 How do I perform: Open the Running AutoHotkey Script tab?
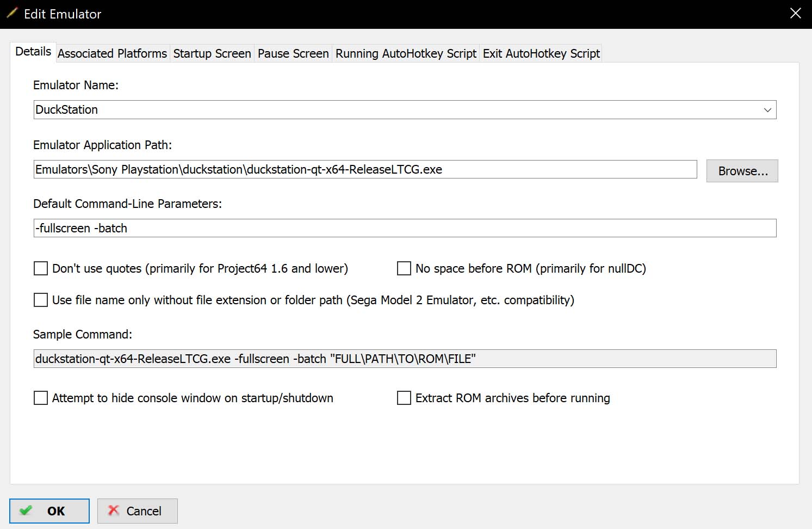click(406, 53)
